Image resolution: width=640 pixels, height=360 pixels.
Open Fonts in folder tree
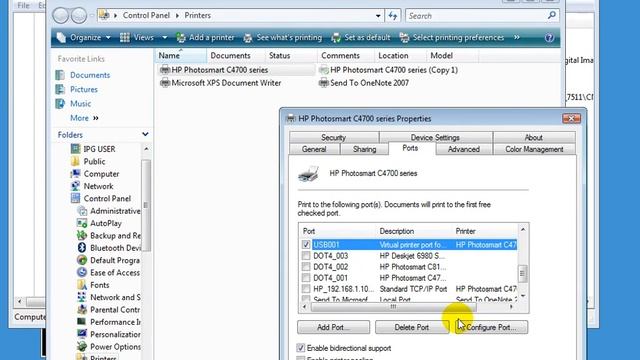[100, 285]
